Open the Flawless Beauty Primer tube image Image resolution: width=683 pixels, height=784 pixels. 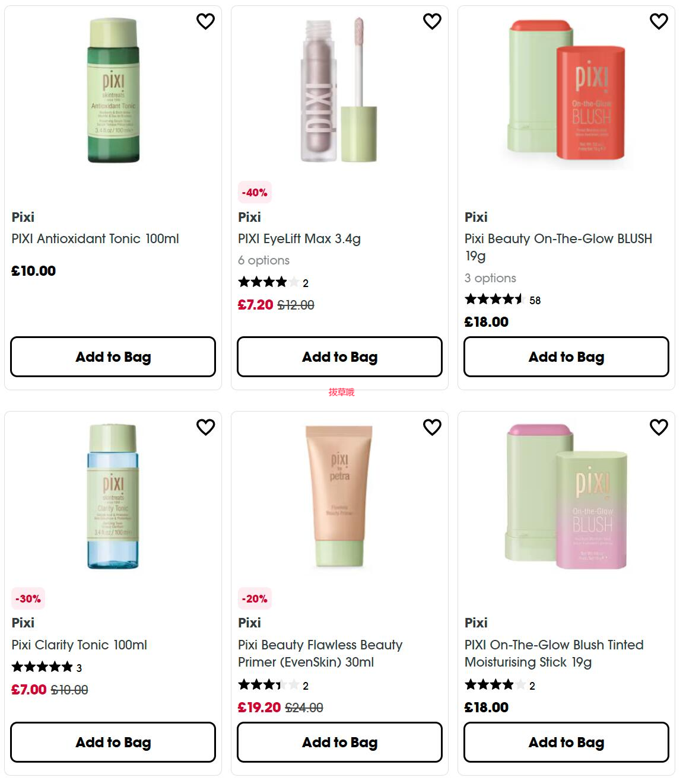tap(339, 487)
